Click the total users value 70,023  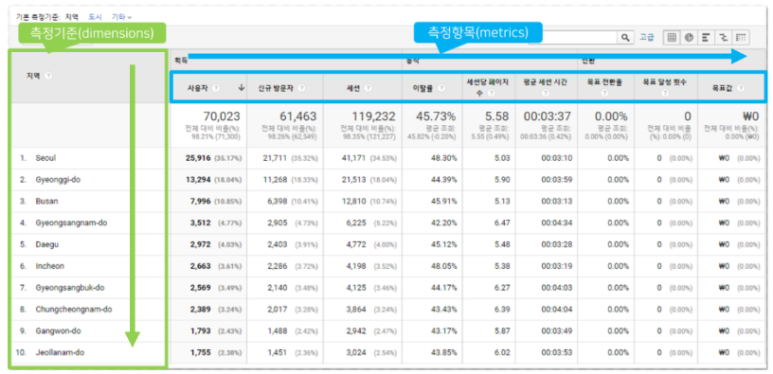(x=221, y=117)
